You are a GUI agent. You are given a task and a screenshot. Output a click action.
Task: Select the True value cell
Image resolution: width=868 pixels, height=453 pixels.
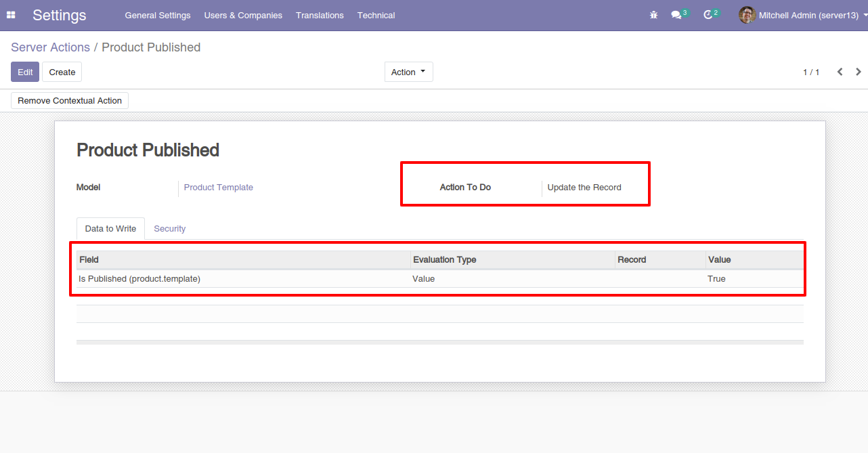(754, 278)
